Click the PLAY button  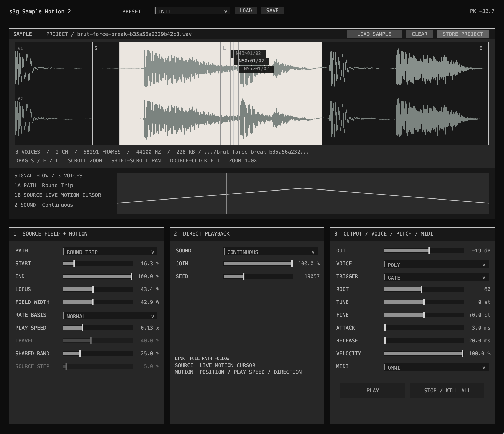373,390
